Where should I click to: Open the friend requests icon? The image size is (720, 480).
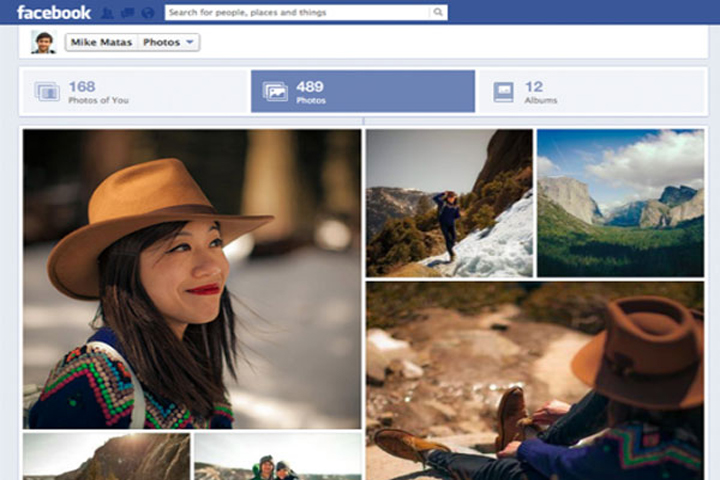[108, 13]
